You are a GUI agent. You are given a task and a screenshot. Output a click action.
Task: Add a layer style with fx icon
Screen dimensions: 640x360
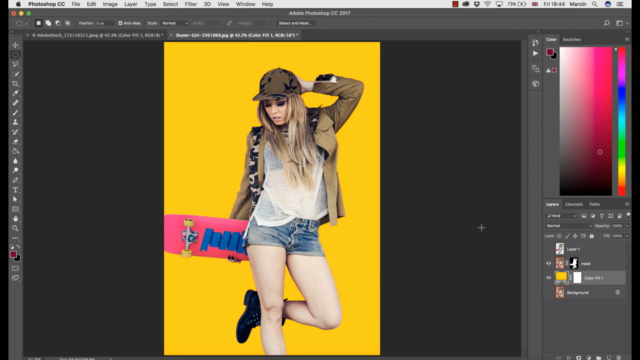[568, 358]
